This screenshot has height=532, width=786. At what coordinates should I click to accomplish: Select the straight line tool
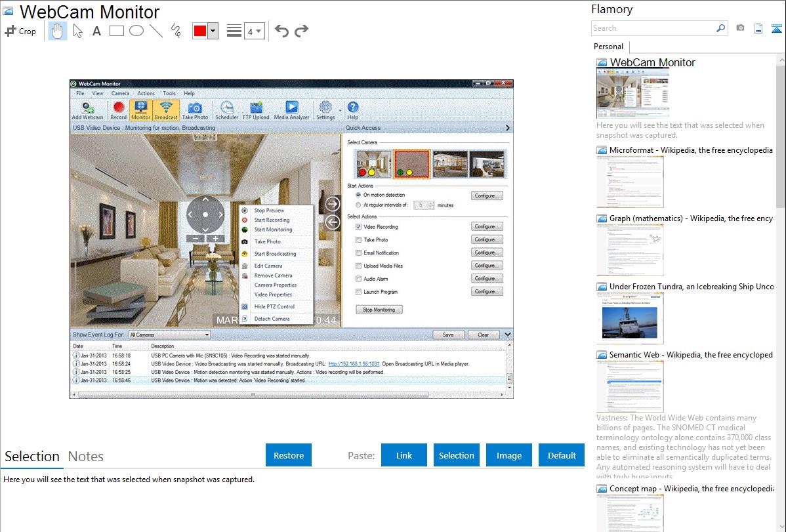[156, 31]
